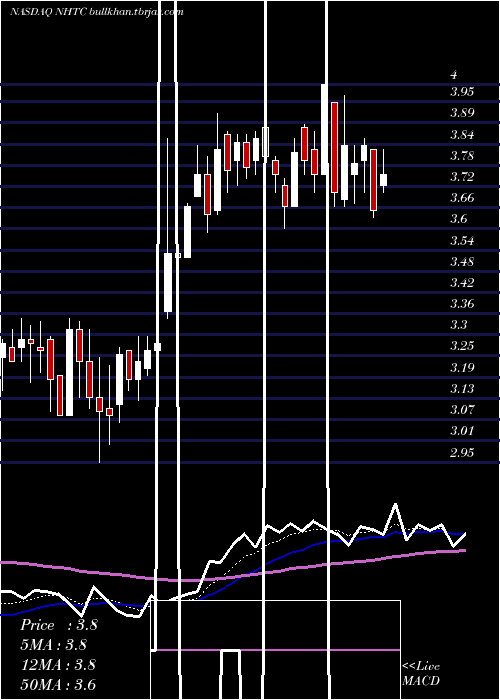500x700 pixels.
Task: Click the "Price : 3.8" readout
Action: (58, 625)
